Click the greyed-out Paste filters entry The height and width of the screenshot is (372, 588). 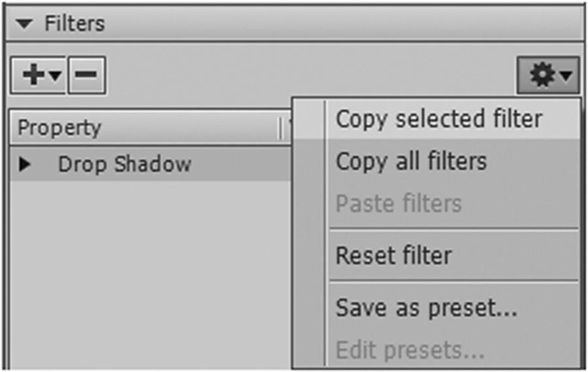click(399, 203)
